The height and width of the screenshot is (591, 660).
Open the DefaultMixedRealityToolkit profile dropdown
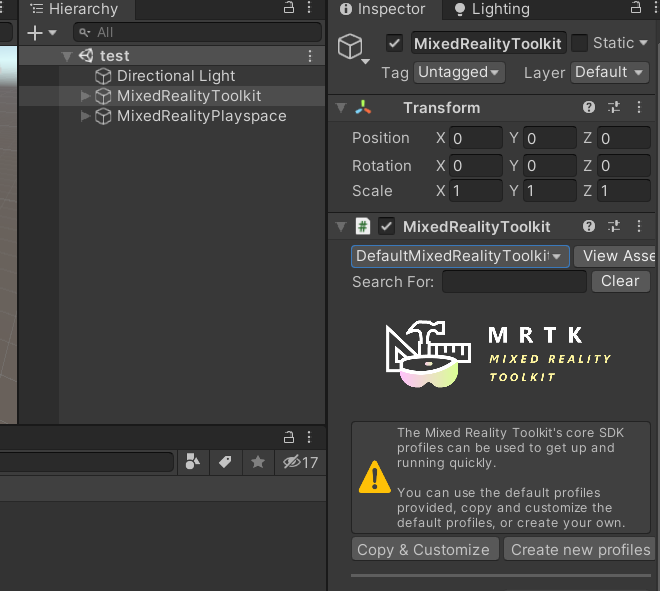click(460, 256)
